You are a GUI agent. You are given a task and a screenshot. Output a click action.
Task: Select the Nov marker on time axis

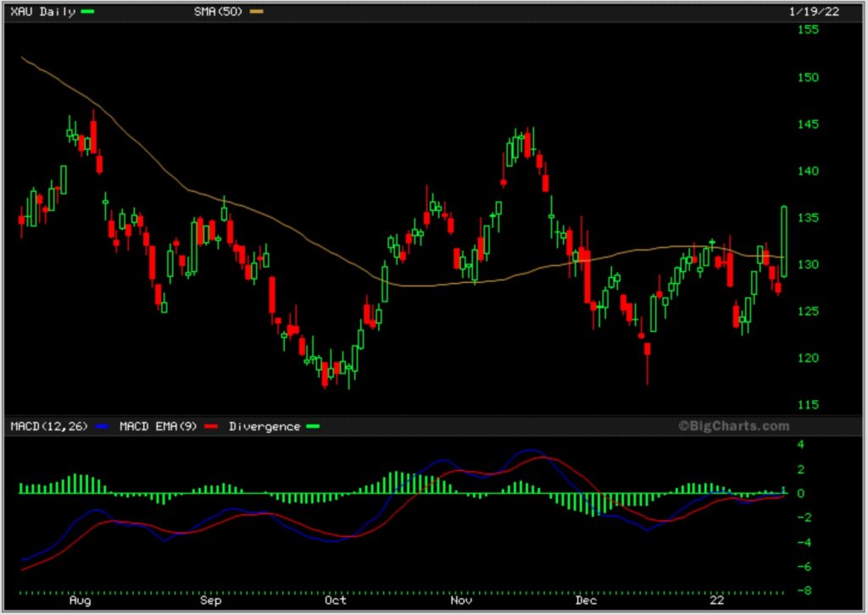461,601
